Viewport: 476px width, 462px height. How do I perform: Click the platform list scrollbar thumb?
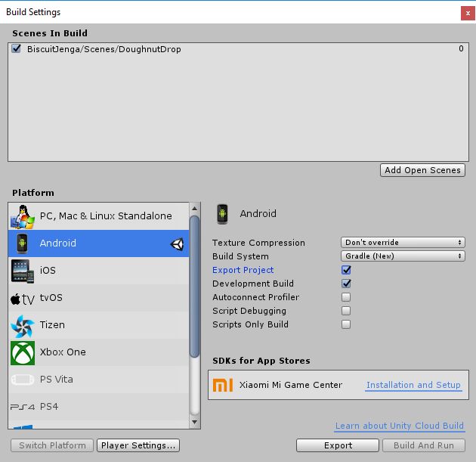point(195,287)
